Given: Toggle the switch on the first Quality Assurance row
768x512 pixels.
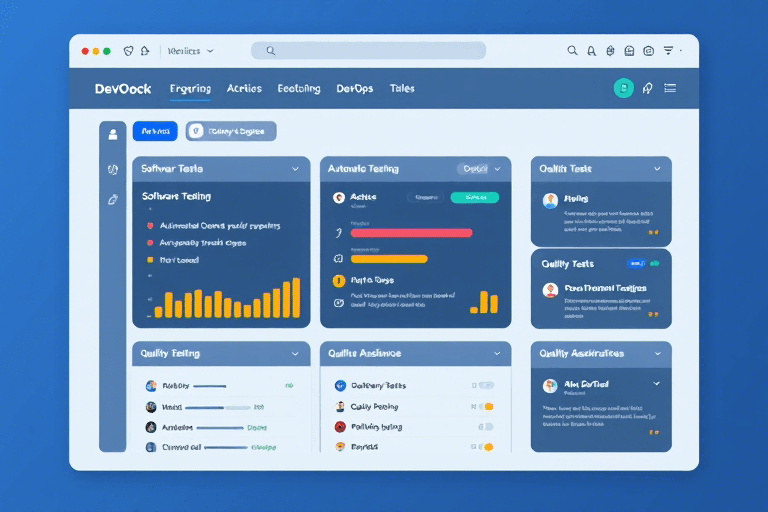Looking at the screenshot, I should point(484,385).
